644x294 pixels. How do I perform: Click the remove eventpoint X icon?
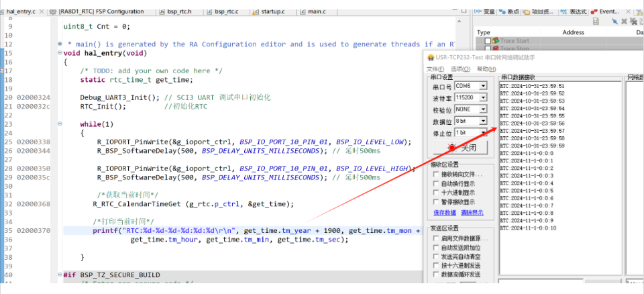click(624, 21)
